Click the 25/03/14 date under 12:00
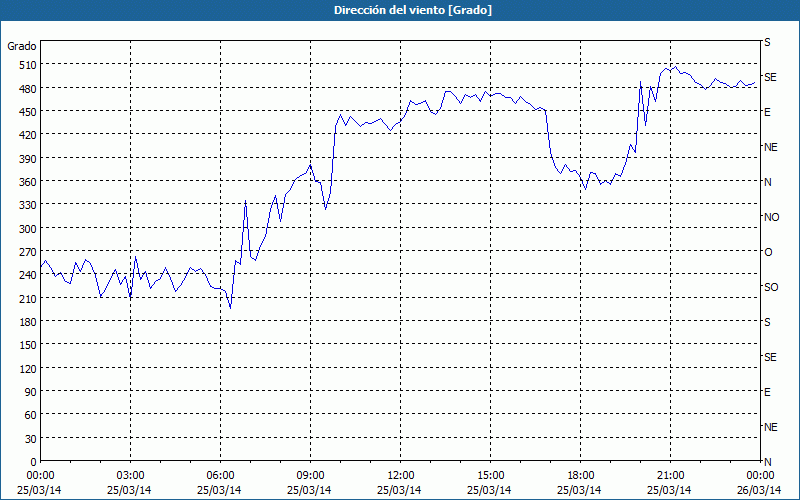 click(401, 490)
